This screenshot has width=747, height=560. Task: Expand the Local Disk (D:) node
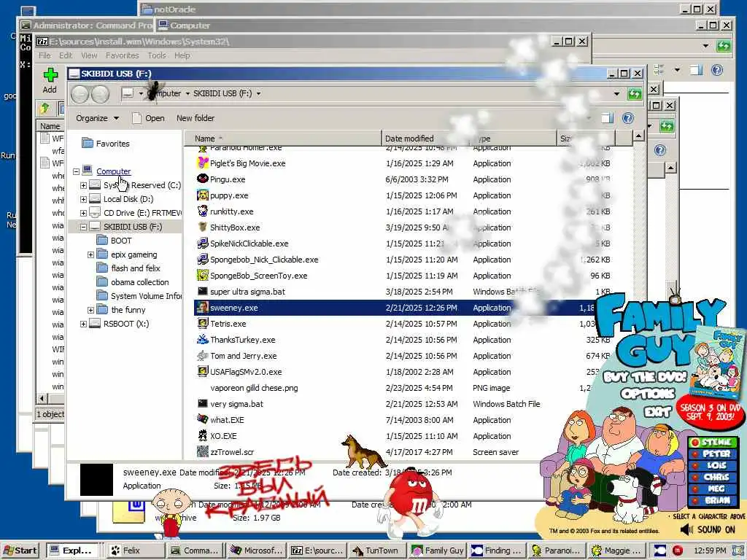(x=83, y=199)
